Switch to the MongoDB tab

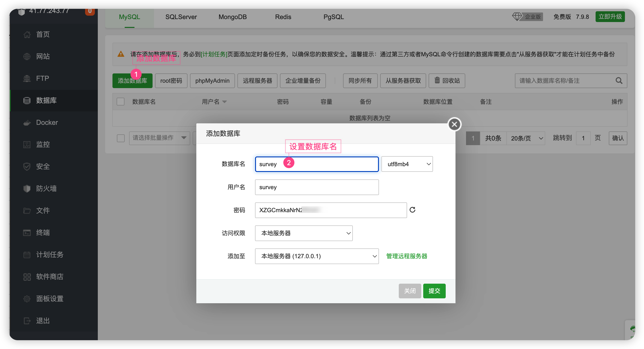(233, 17)
